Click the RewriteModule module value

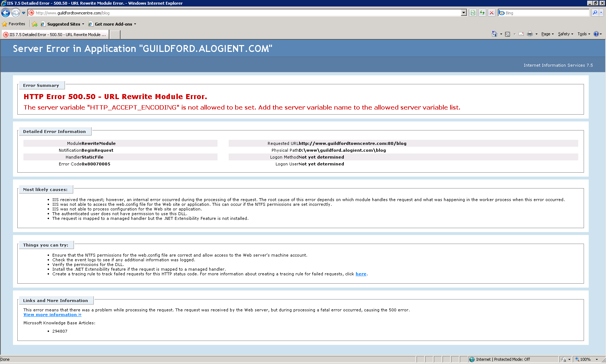(98, 143)
